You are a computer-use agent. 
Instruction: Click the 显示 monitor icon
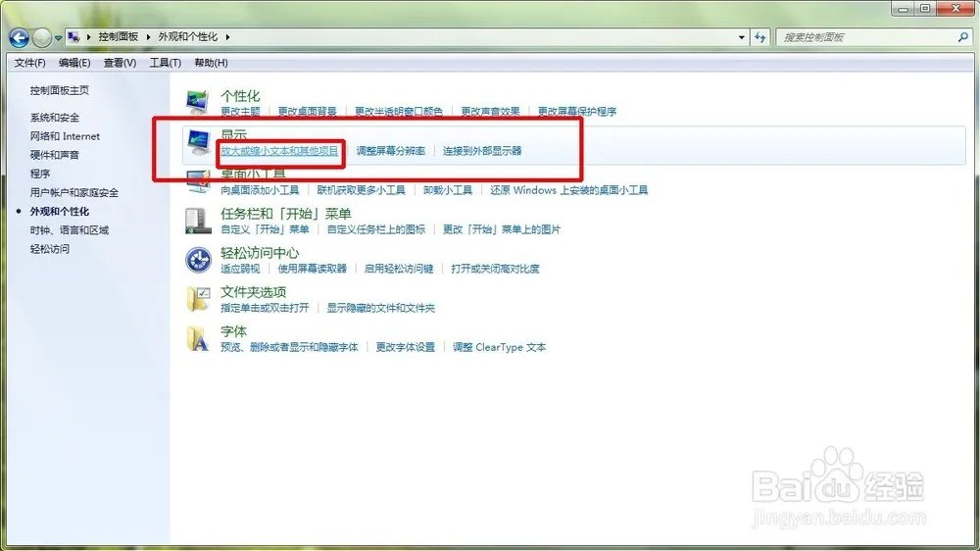pos(199,142)
